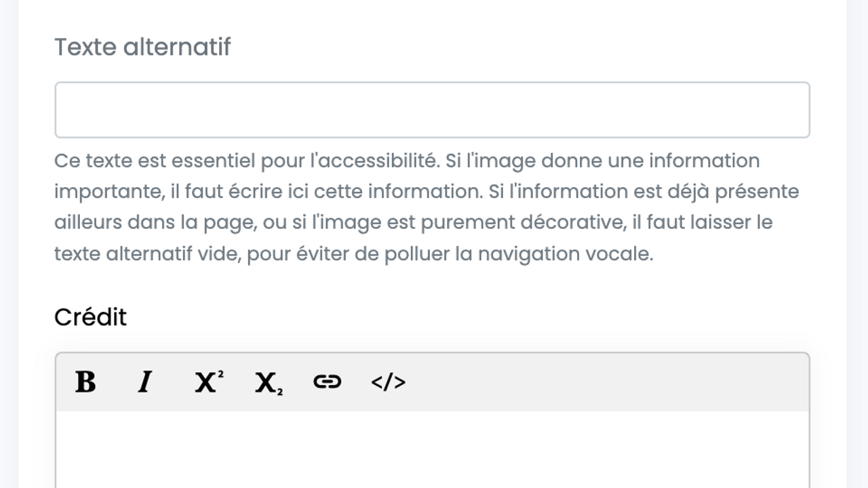Enable the HTML source code mode
Screen dimensions: 868x488
pyautogui.click(x=388, y=382)
